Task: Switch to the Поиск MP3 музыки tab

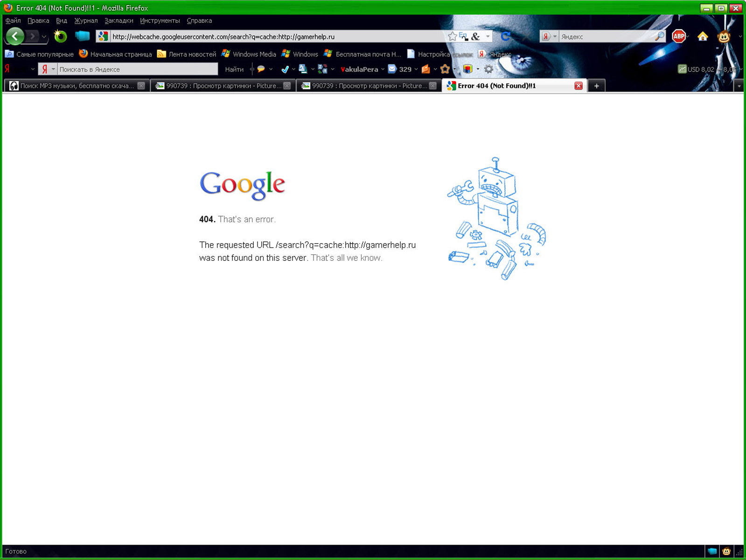Action: click(77, 85)
